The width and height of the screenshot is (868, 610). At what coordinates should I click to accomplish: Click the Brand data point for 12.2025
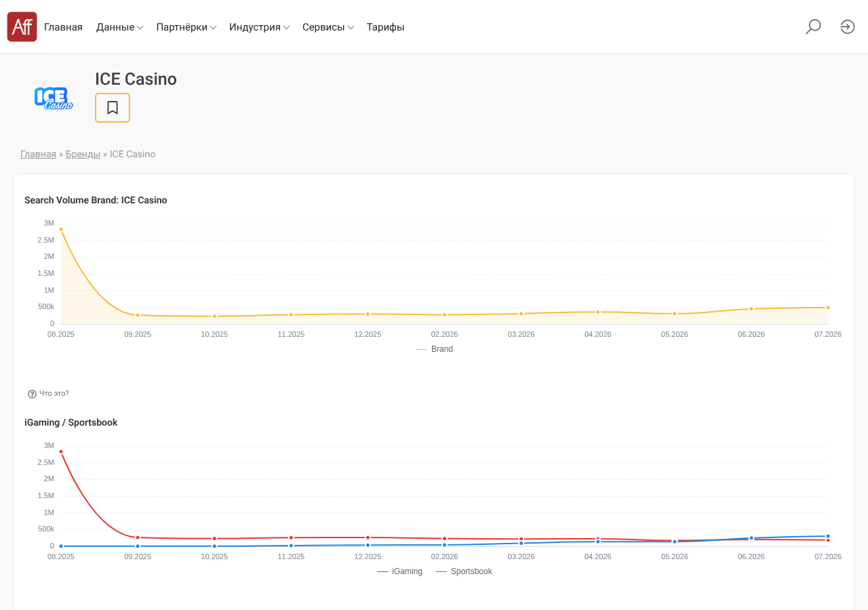368,314
